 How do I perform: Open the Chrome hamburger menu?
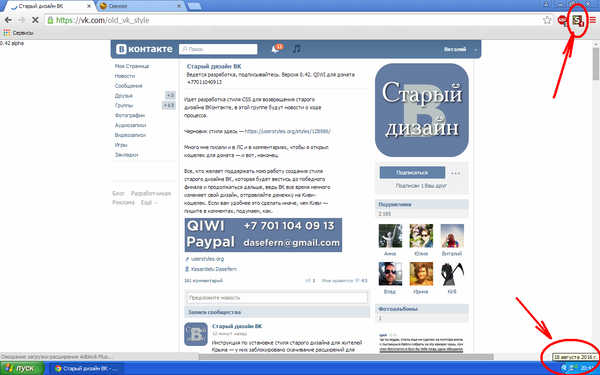(593, 20)
